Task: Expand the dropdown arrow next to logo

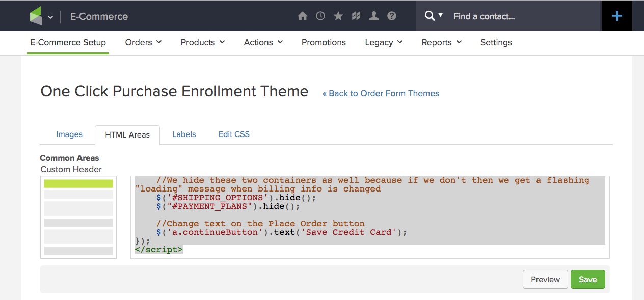Action: (x=50, y=17)
